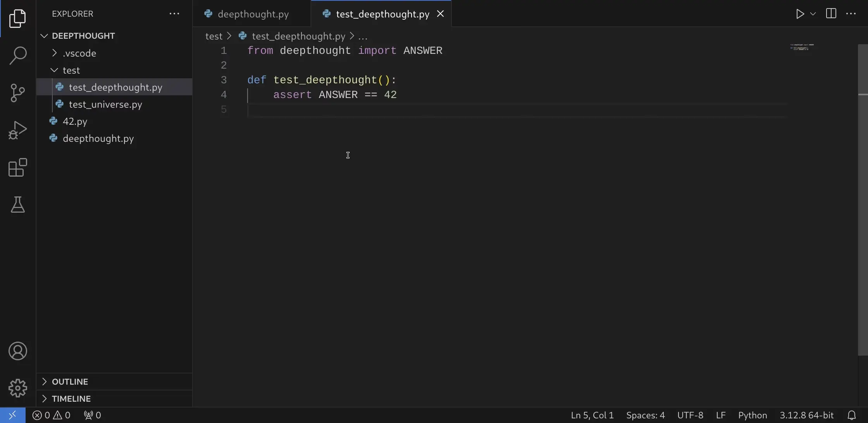868x423 pixels.
Task: Click the Spaces: 4 indentation setting
Action: click(x=645, y=415)
